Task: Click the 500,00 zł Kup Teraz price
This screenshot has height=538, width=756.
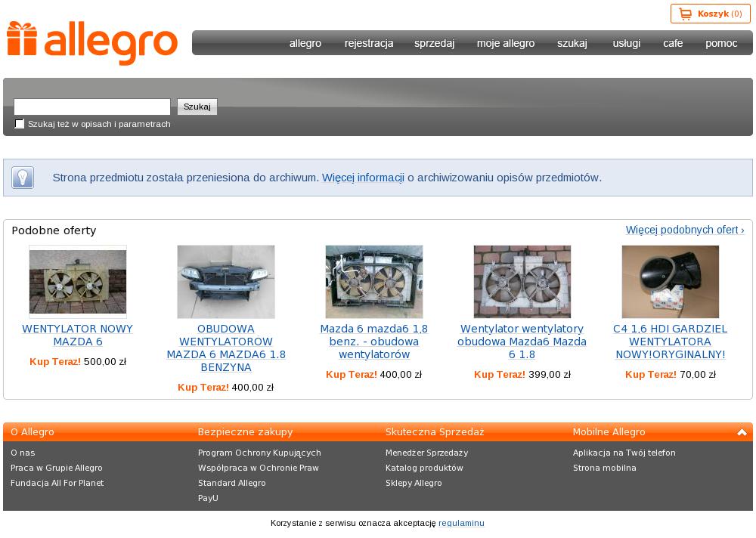Action: click(x=78, y=361)
